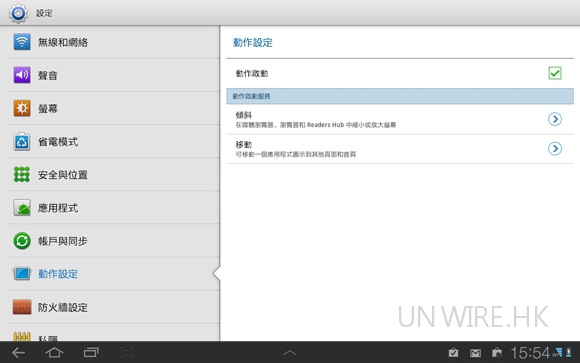Tap the 動作啟動 label text
This screenshot has width=580, height=363.
coord(252,74)
